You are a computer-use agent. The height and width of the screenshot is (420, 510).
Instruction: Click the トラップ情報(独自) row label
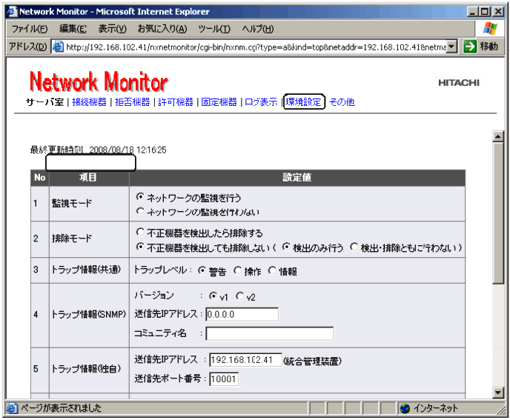pos(86,369)
